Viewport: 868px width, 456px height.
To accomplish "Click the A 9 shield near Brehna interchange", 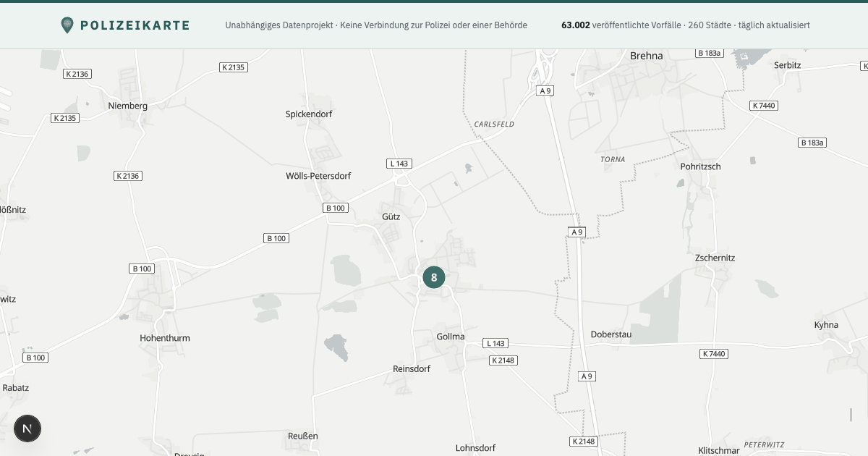I will click(545, 90).
